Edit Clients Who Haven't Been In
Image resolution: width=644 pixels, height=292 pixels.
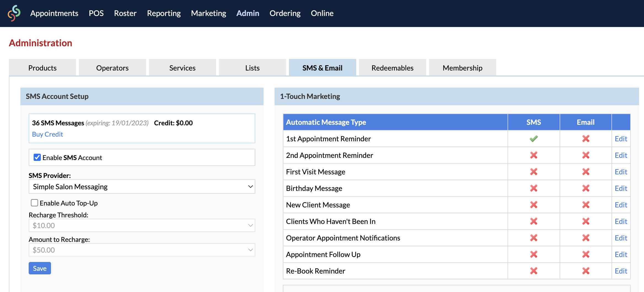point(621,221)
